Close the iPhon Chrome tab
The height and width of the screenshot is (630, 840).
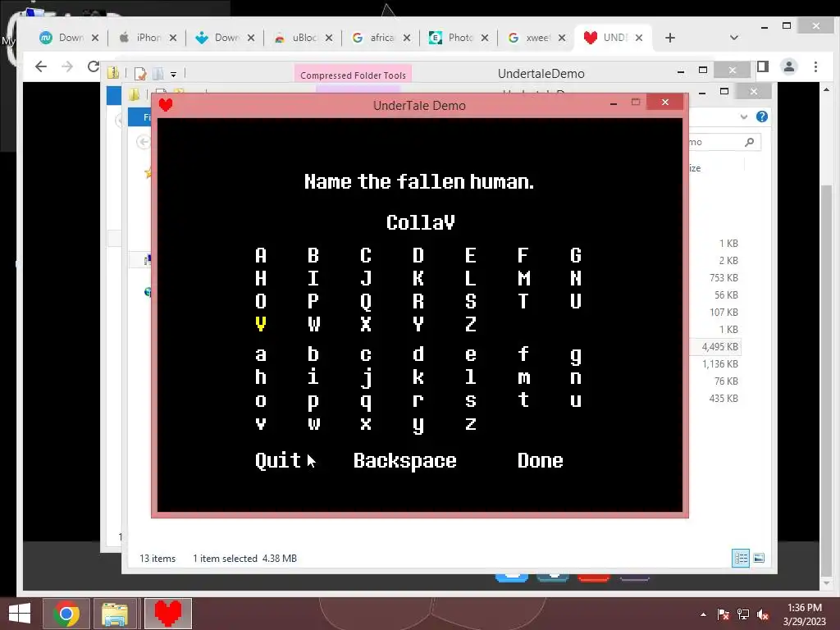point(173,38)
